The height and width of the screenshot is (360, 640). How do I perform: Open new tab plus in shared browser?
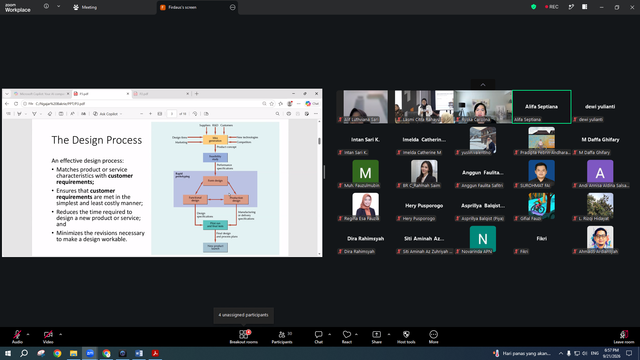click(197, 93)
